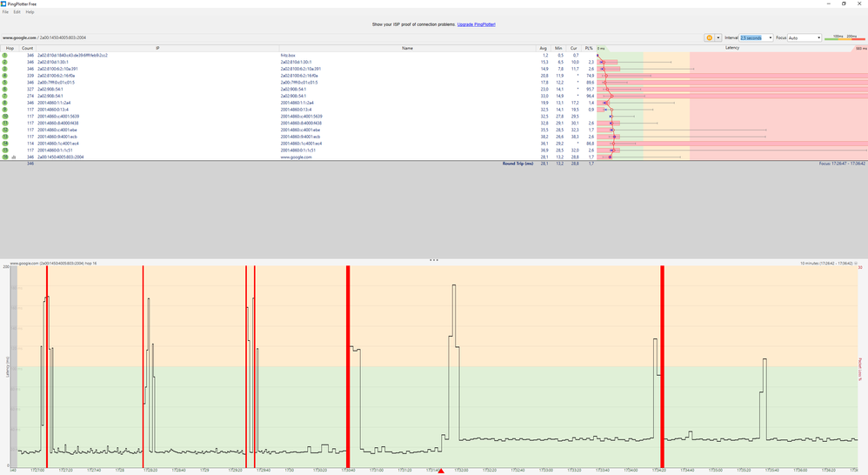Screen dimensions: 868x475
Task: Click the fritz.box name in hop 1
Action: point(288,56)
